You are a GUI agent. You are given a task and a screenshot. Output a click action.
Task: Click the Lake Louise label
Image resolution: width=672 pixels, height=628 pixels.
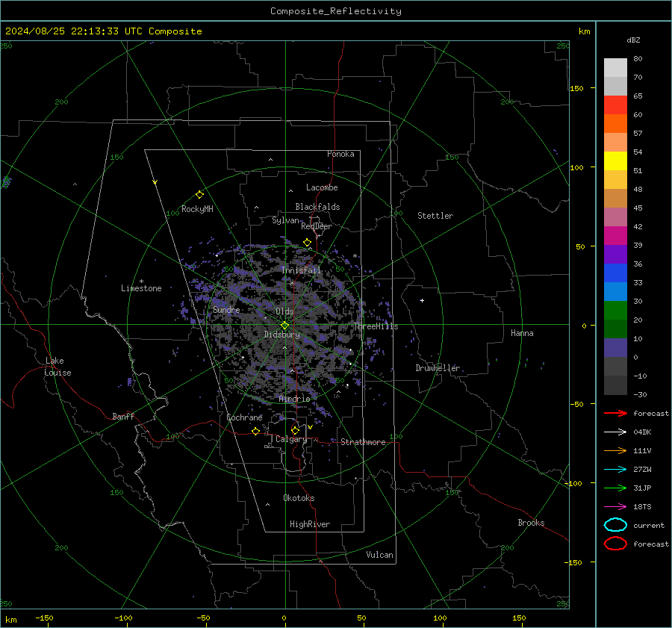(x=57, y=367)
